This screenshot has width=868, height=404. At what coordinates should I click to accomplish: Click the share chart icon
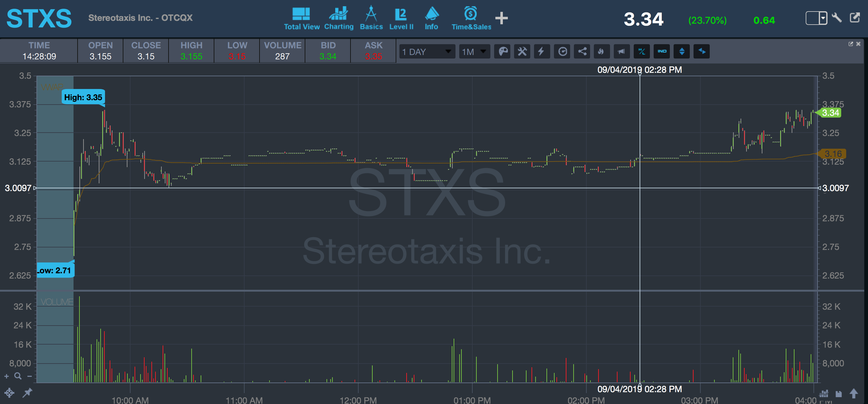582,51
